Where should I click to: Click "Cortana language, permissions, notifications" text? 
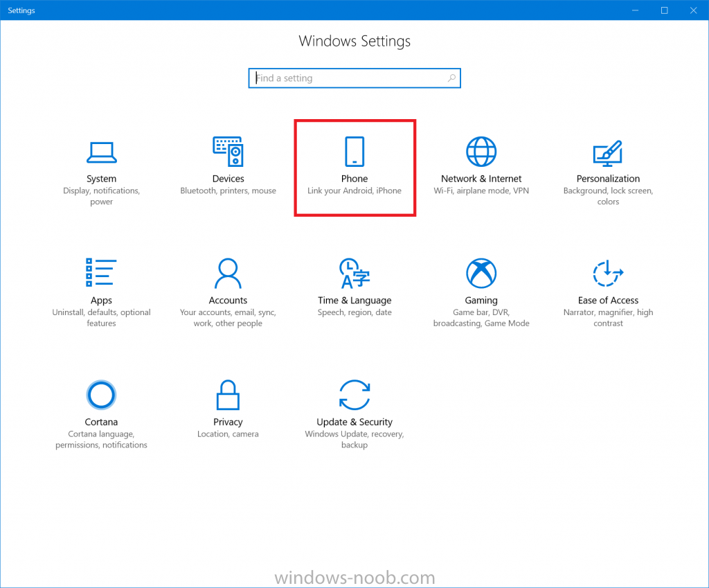pyautogui.click(x=101, y=440)
